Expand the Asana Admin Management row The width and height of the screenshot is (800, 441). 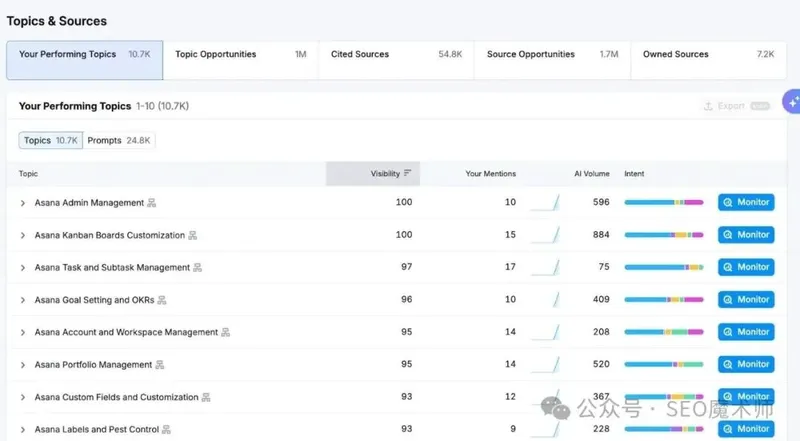(x=23, y=203)
